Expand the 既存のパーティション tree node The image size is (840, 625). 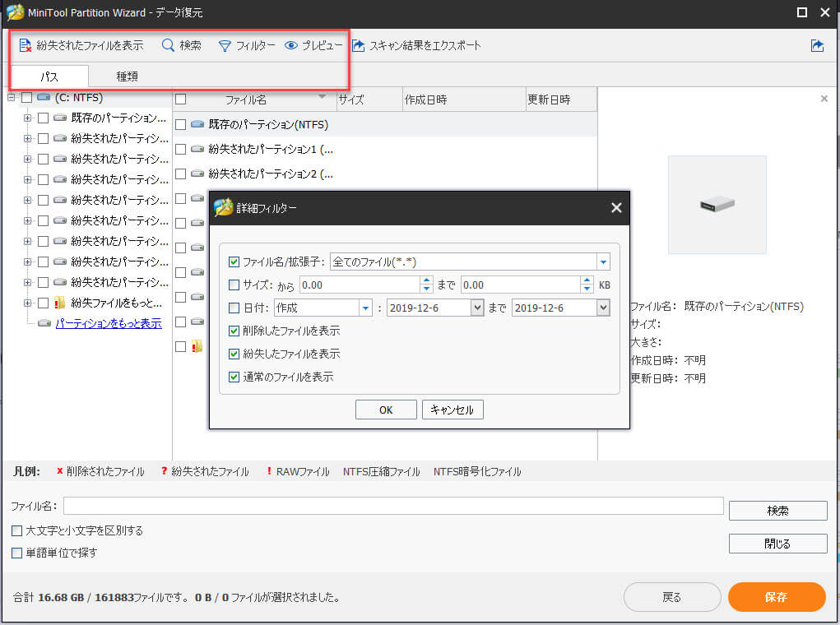coord(27,118)
